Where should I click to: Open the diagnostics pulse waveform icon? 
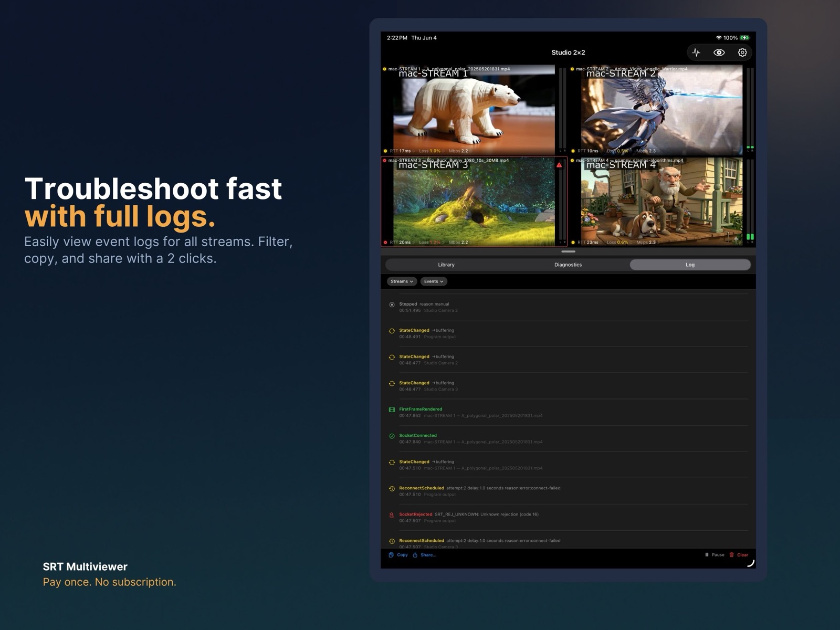click(696, 52)
